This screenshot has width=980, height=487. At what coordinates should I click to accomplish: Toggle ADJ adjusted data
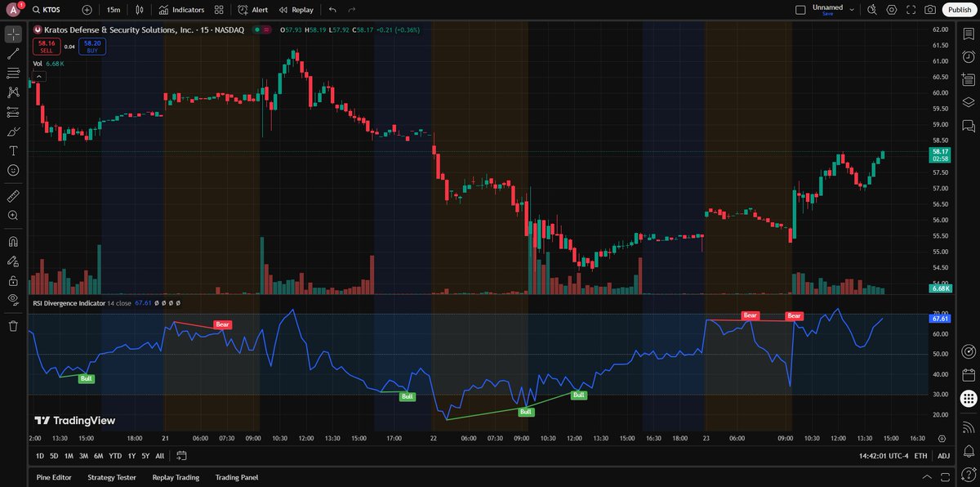(943, 456)
